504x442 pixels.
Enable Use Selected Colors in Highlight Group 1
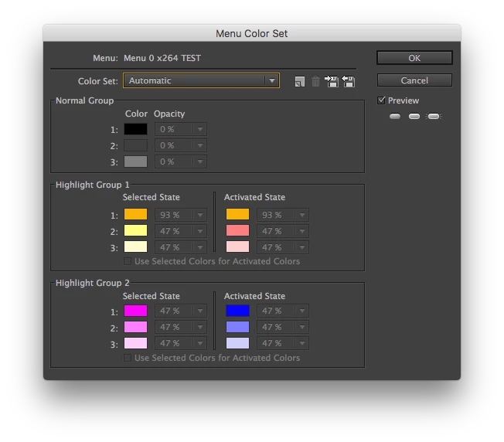pyautogui.click(x=128, y=261)
